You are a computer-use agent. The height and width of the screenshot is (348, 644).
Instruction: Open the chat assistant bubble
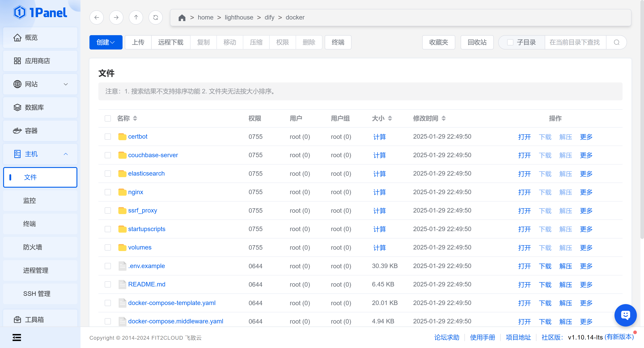coord(625,315)
